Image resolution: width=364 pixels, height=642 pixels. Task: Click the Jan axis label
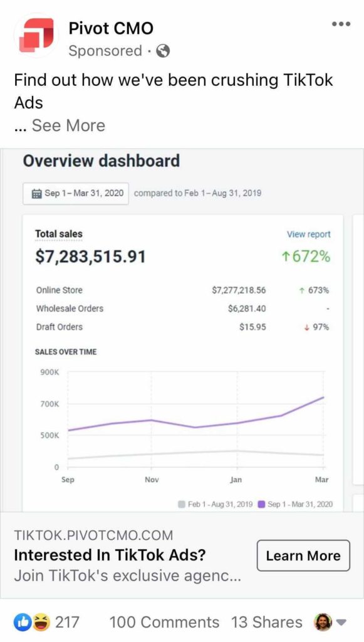[236, 480]
